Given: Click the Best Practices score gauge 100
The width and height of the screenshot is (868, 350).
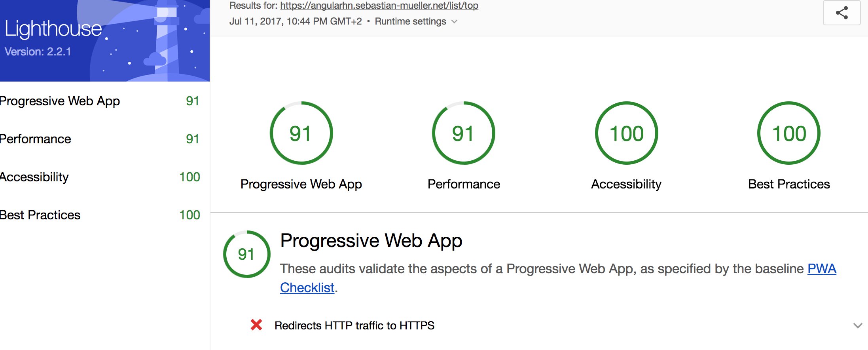Looking at the screenshot, I should (x=789, y=133).
